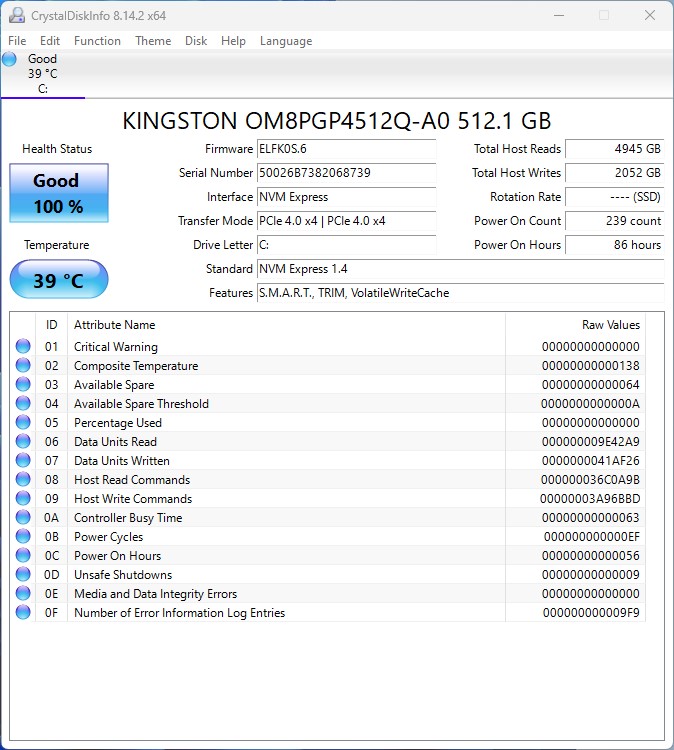Click status orb for Power On Hours attribute row
Viewport: 674px width, 750px height.
point(23,555)
